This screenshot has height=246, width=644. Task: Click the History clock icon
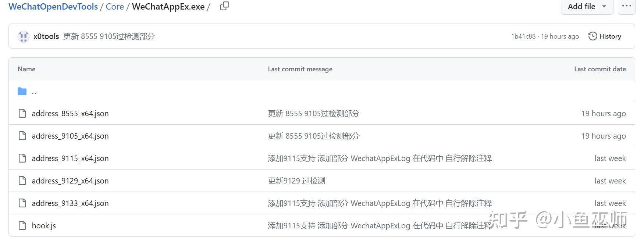tap(593, 36)
